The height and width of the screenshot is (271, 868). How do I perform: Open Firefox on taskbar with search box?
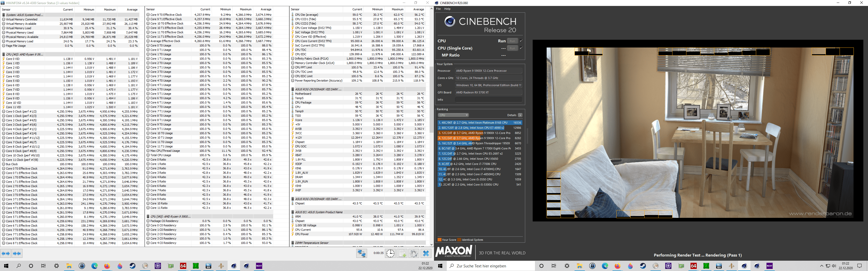(617, 266)
